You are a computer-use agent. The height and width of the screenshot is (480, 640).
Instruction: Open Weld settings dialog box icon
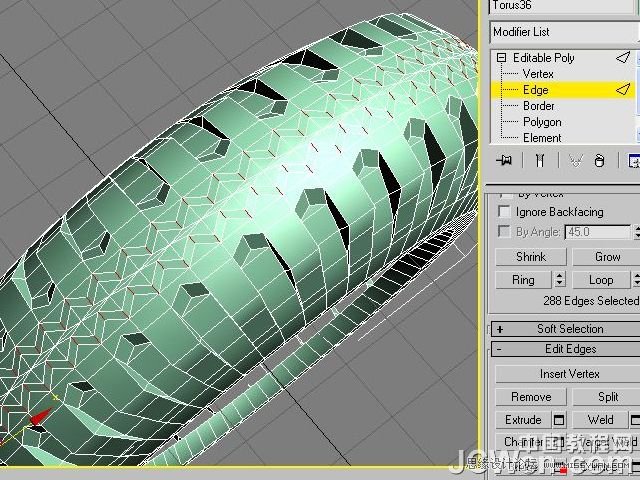[x=636, y=420]
